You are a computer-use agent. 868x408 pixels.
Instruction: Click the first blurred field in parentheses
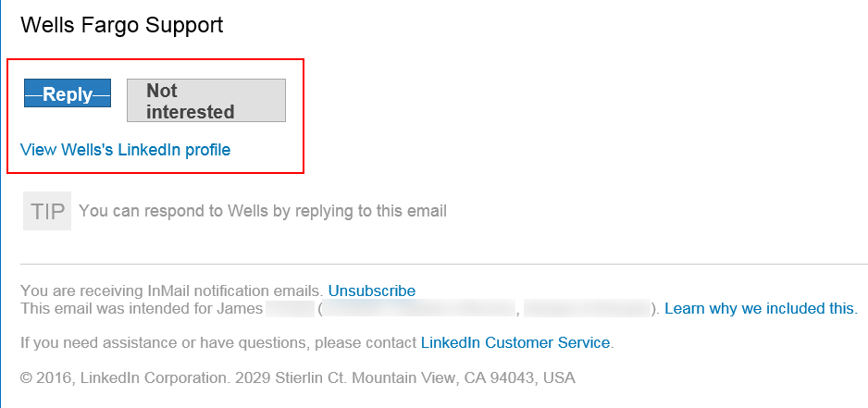point(418,308)
